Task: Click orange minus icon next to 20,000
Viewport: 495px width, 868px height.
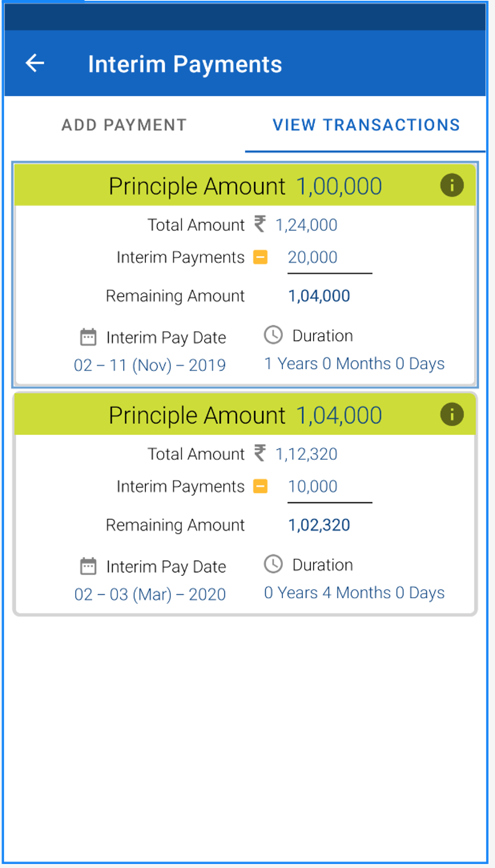Action: click(261, 257)
